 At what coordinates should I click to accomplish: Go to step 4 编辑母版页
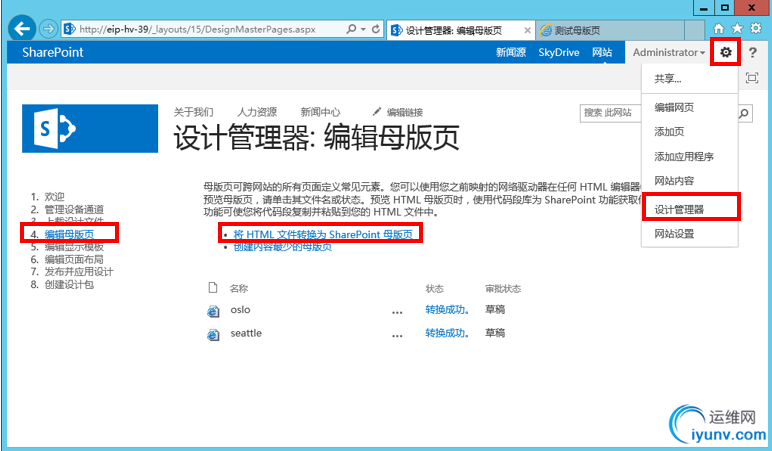69,234
